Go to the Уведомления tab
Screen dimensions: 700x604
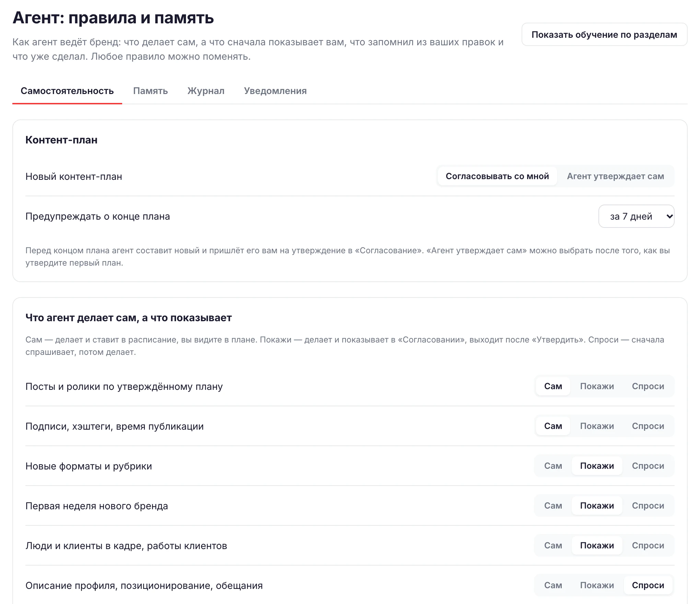click(275, 91)
